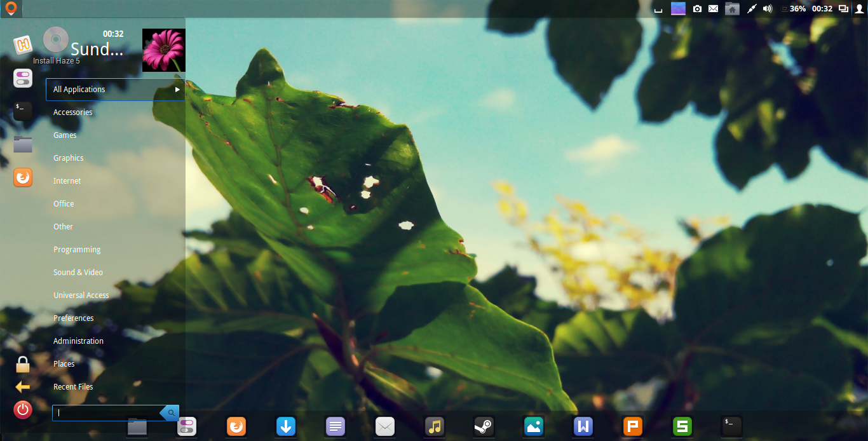868x441 pixels.
Task: Open the purple text editor in dock
Action: 336,426
